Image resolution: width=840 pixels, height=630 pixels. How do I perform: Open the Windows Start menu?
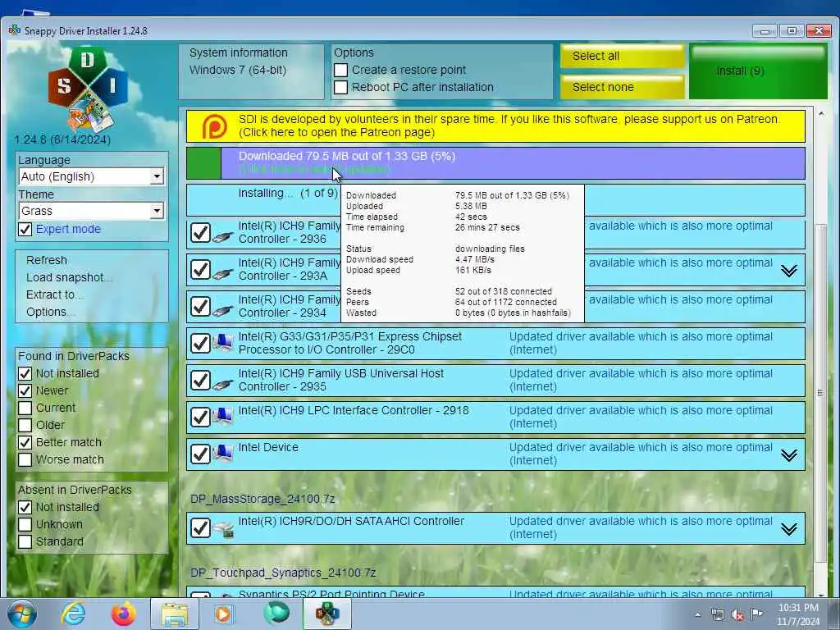[x=22, y=614]
